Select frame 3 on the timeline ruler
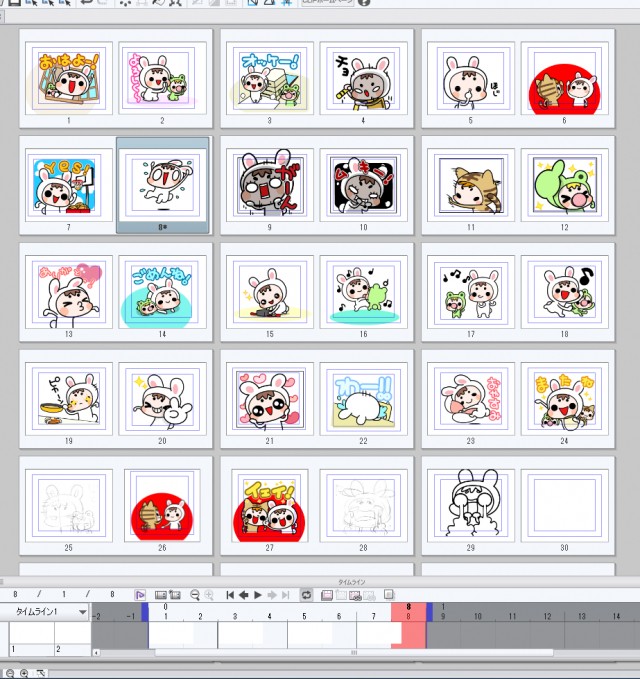Screen dimensions: 640x679 click(235, 616)
